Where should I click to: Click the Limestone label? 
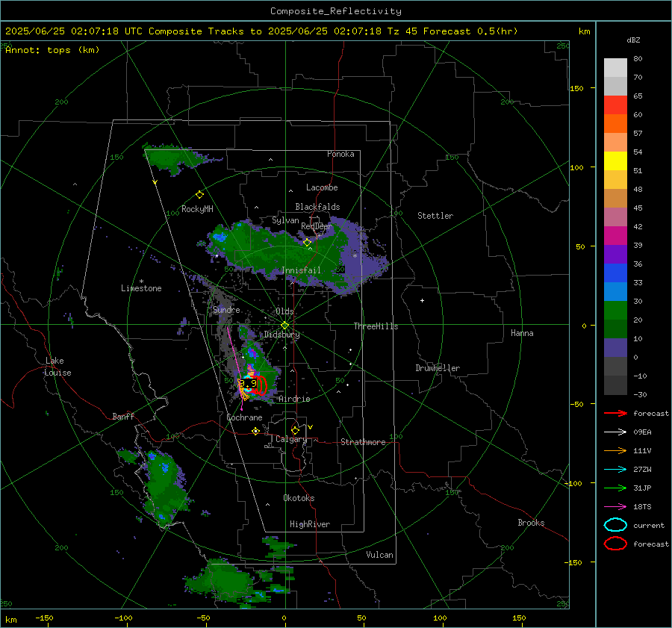pos(141,288)
